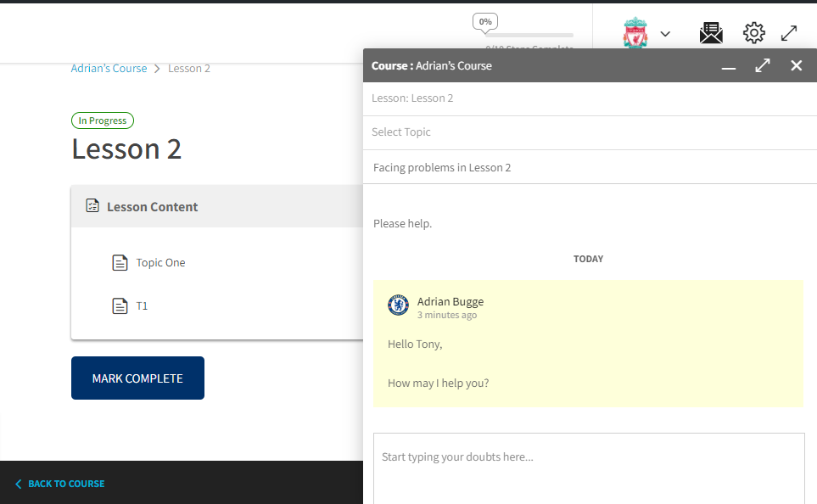This screenshot has height=504, width=817.
Task: Click the doubts message text box
Action: coord(588,467)
